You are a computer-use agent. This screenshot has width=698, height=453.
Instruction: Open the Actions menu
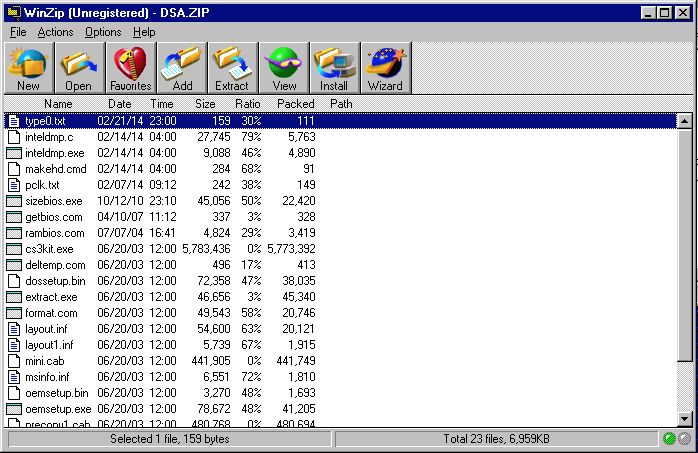pyautogui.click(x=55, y=32)
